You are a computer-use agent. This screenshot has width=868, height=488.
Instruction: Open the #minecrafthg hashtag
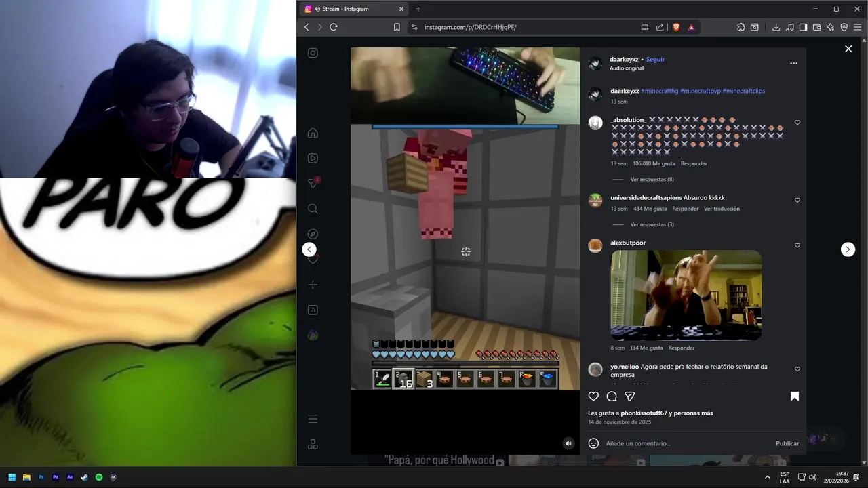pos(659,91)
